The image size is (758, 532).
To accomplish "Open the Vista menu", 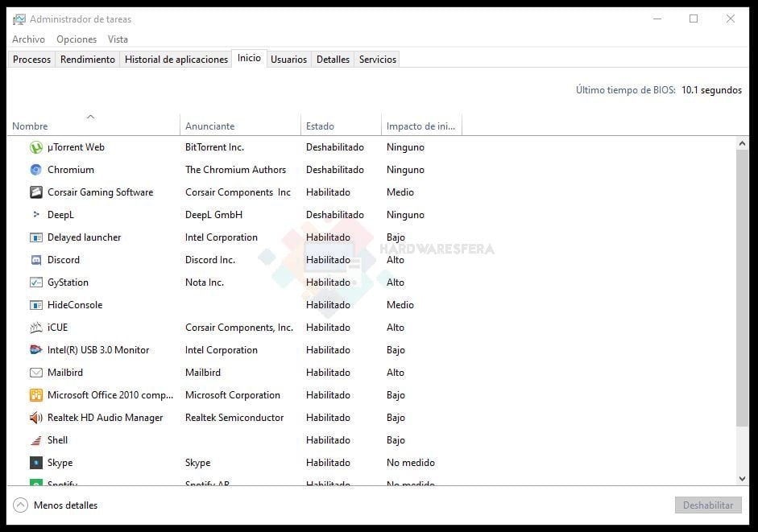I will [118, 39].
